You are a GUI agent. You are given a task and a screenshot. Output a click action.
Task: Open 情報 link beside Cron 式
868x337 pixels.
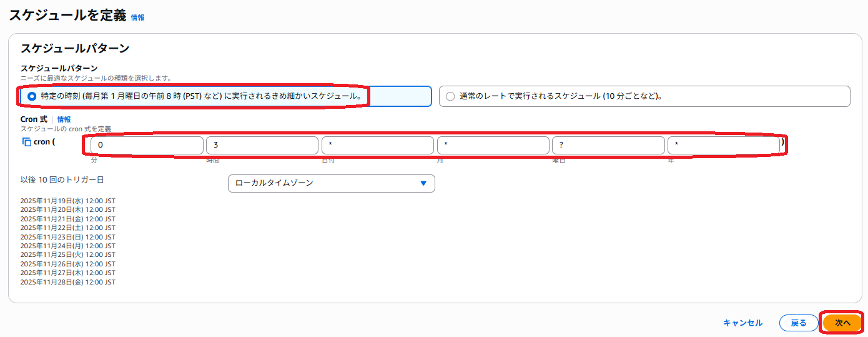[x=64, y=119]
